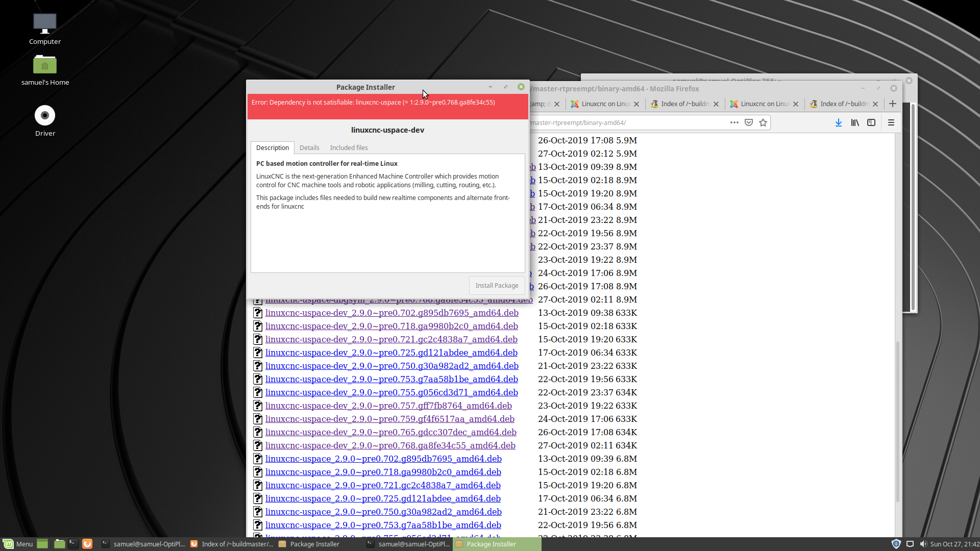The width and height of the screenshot is (980, 551).
Task: Open the Driver disc icon on desktop
Action: pos(45,121)
